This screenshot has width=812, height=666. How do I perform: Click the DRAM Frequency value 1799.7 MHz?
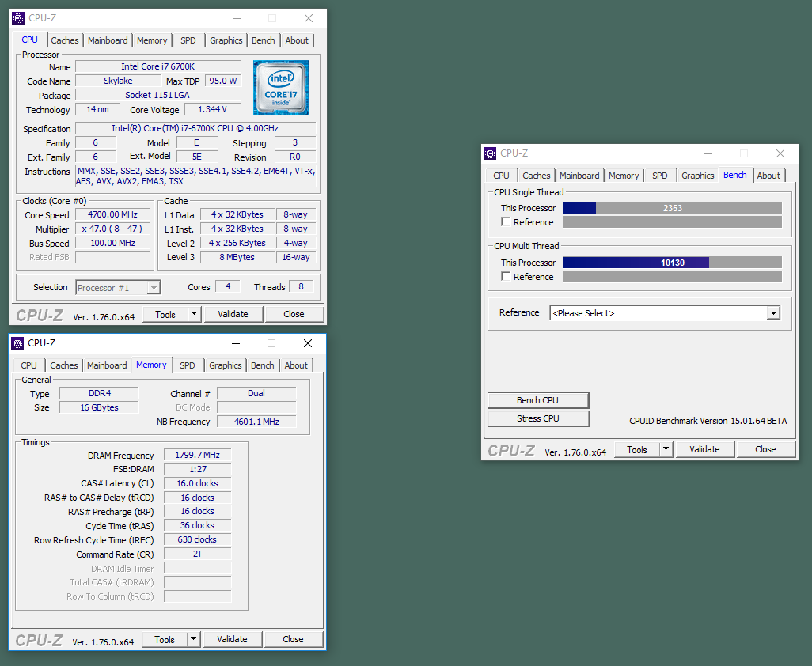point(197,455)
